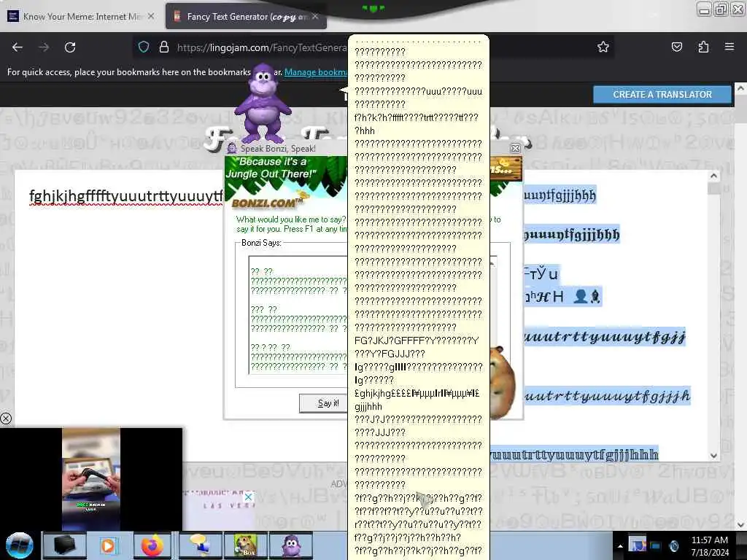
Task: Open the Pocket save icon
Action: [x=676, y=47]
